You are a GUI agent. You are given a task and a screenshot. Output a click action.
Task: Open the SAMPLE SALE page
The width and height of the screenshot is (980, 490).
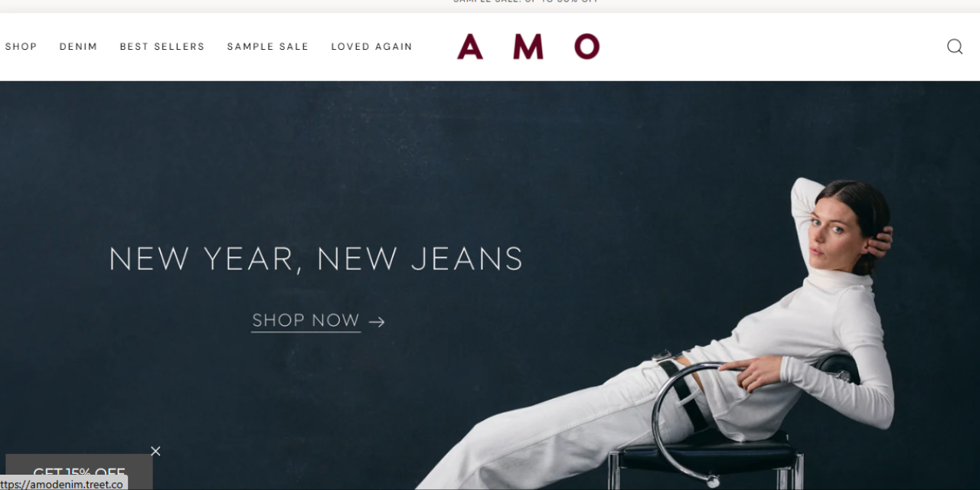pyautogui.click(x=268, y=47)
